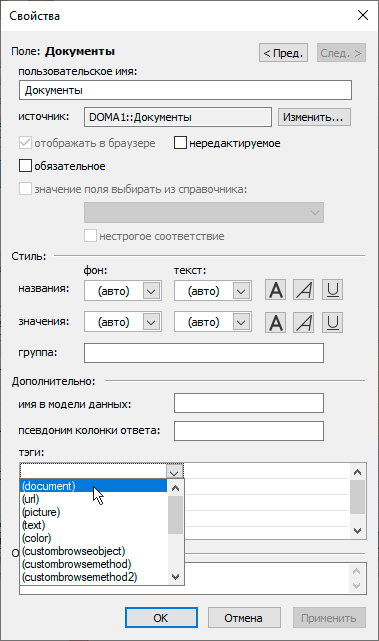Cancel the dialog with Отмена
Image resolution: width=379 pixels, height=641 pixels.
tap(244, 618)
